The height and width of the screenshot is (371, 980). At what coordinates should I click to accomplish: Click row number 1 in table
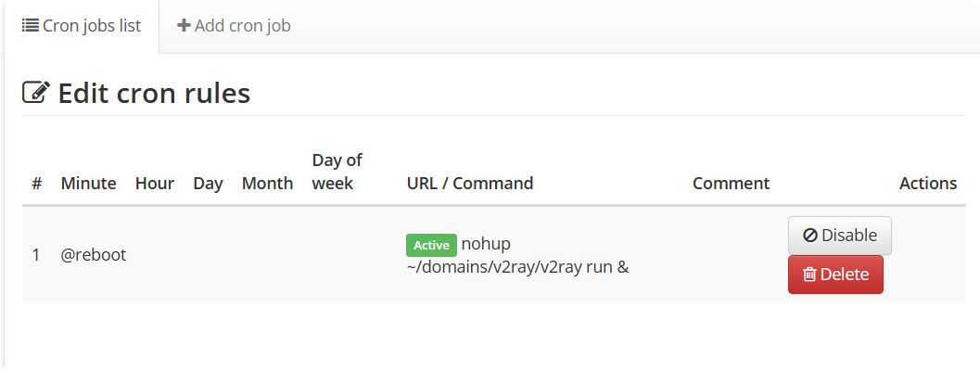click(x=36, y=255)
